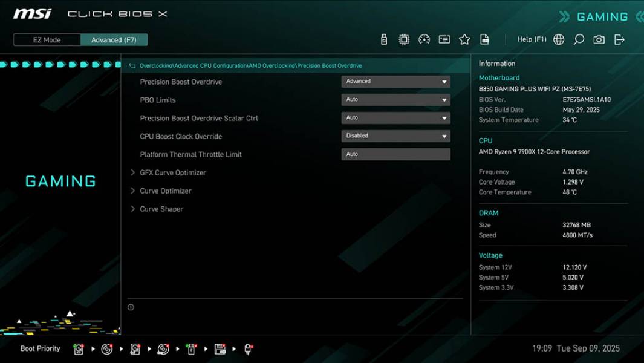Select the Advanced (F7) tab
The height and width of the screenshot is (363, 644).
click(x=115, y=39)
